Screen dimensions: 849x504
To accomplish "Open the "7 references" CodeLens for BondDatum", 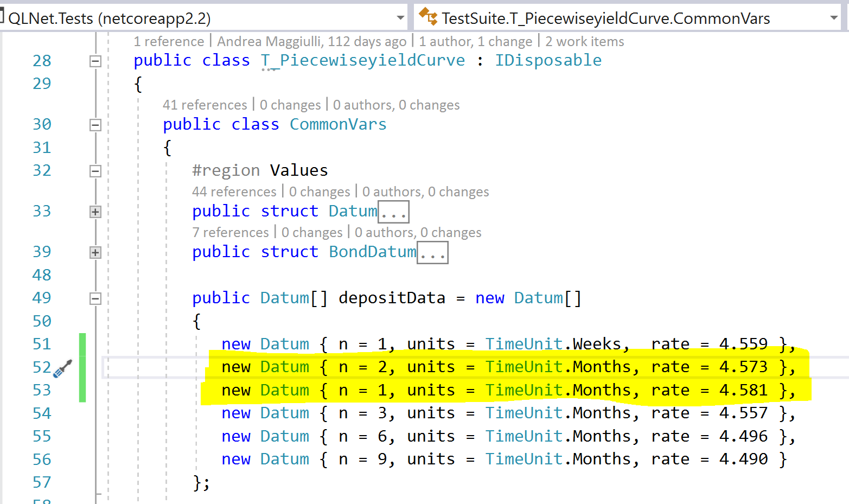I will pos(231,232).
